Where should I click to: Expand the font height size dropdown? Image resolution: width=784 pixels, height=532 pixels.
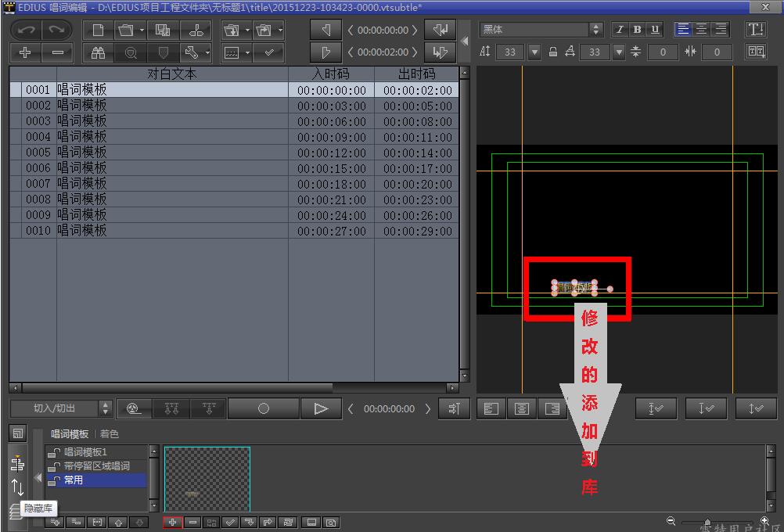click(534, 52)
